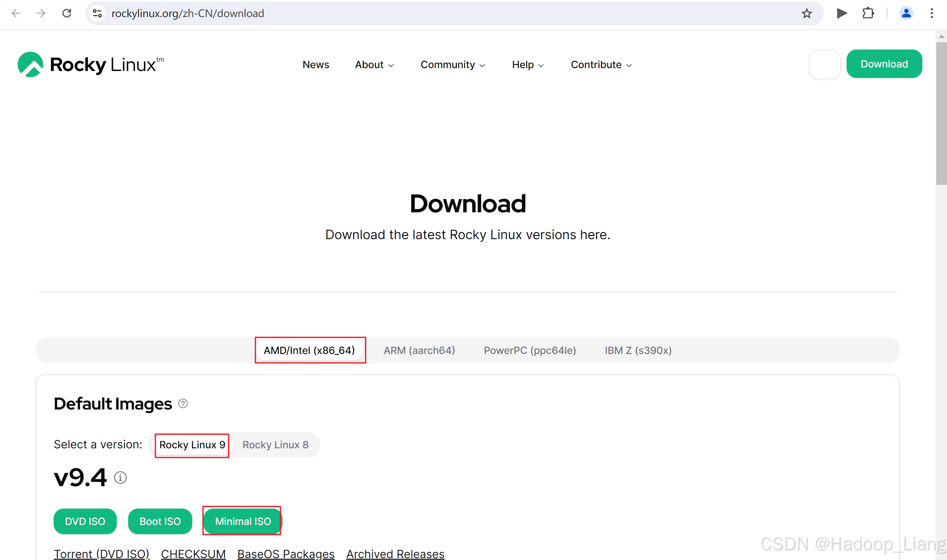947x560 pixels.
Task: Reload the page with refresh icon
Action: (x=67, y=14)
